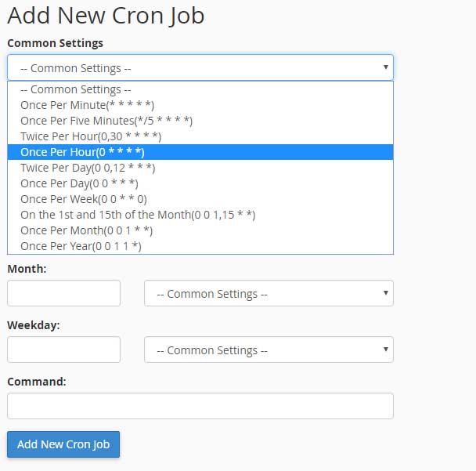Screen dimensions: 476x471
Task: Click the Month text field
Action: pos(63,293)
